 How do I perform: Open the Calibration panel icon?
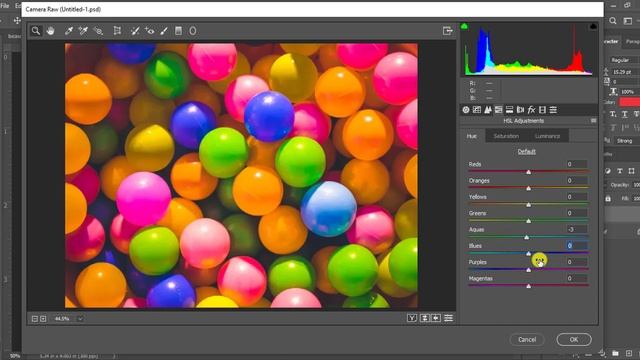(542, 110)
